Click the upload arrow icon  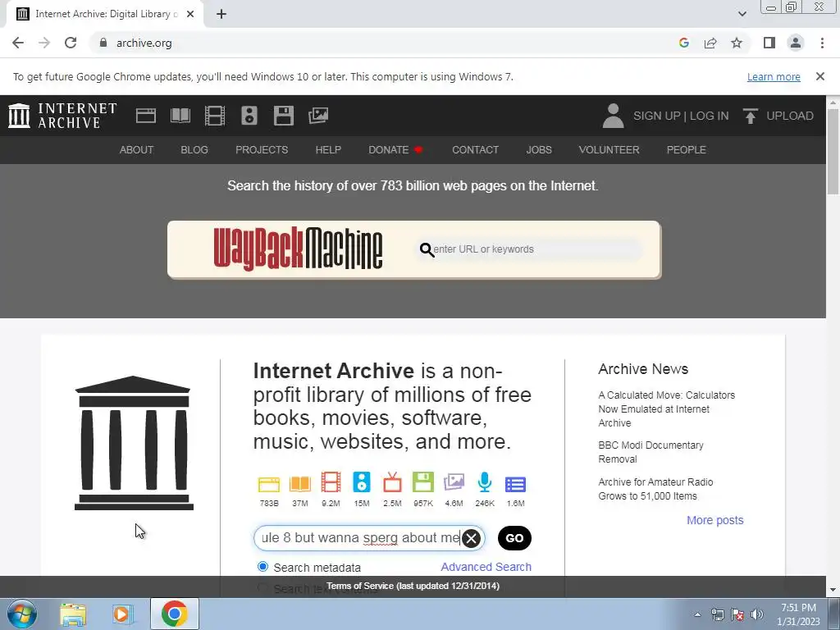[x=750, y=116]
